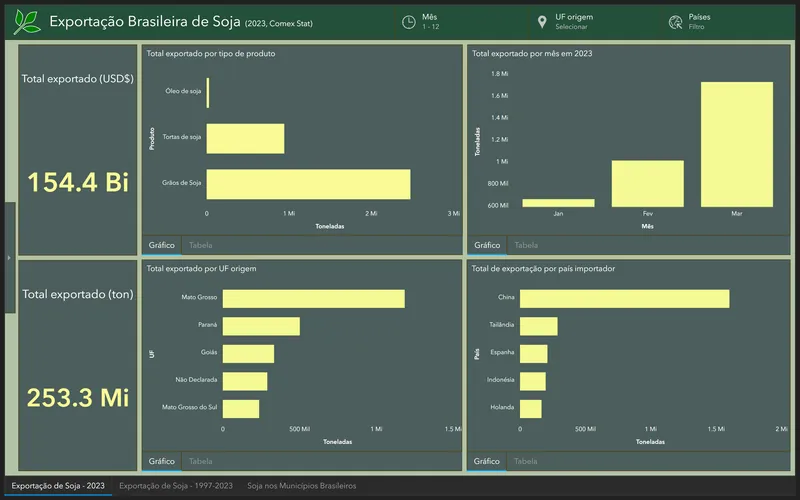The image size is (800, 500).
Task: Click the Tailândia export bar
Action: click(539, 327)
